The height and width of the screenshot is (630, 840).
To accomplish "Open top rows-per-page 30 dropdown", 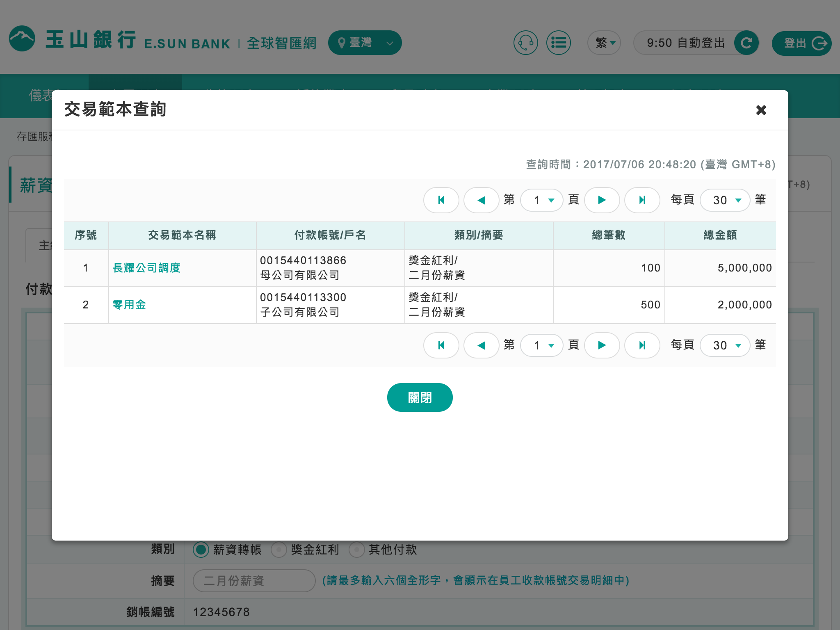I will (725, 200).
